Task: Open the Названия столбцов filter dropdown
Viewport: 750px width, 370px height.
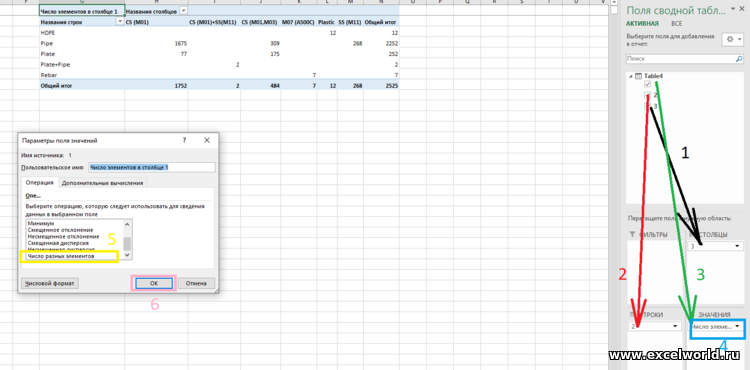Action: (x=184, y=11)
